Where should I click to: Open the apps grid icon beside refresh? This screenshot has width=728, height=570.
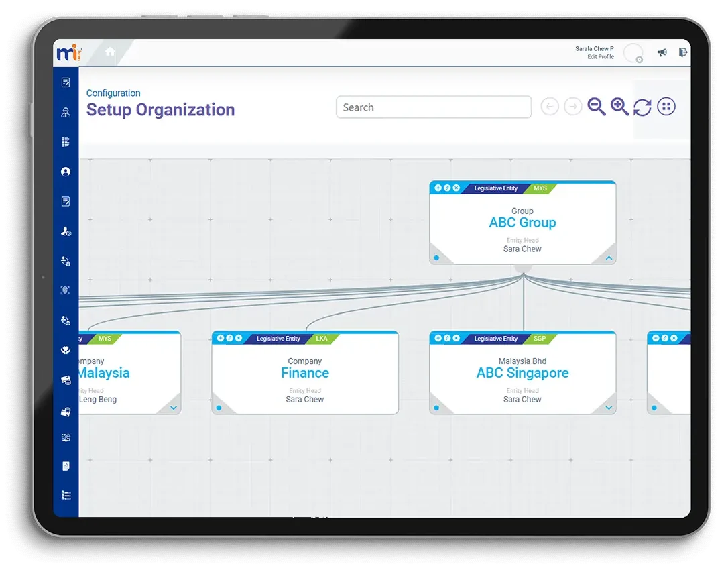click(666, 107)
